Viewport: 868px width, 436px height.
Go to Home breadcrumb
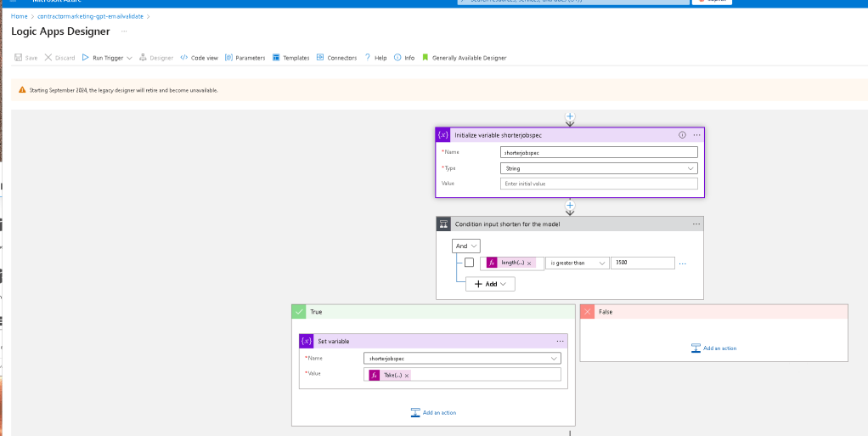tap(19, 17)
